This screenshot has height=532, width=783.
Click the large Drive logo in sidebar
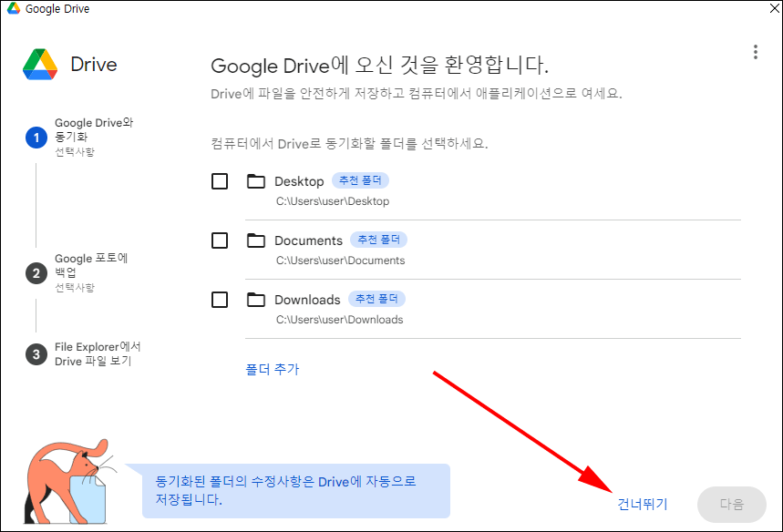[x=40, y=65]
